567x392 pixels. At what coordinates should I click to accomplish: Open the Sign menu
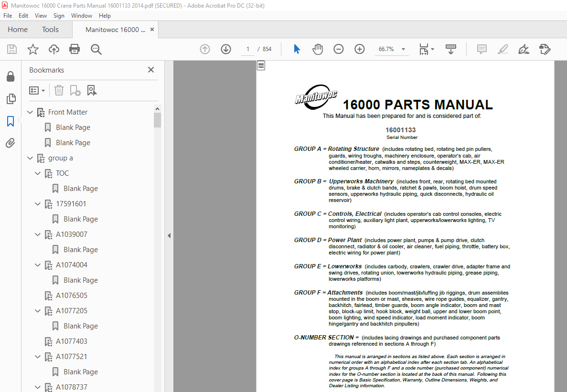(x=59, y=16)
